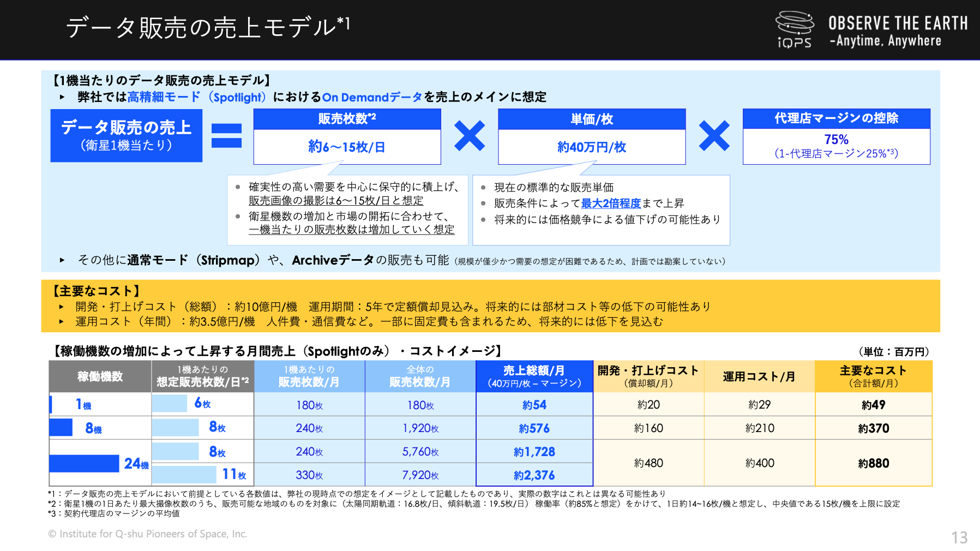Click the 330枚 cell
The image size is (980, 551).
pos(309,475)
